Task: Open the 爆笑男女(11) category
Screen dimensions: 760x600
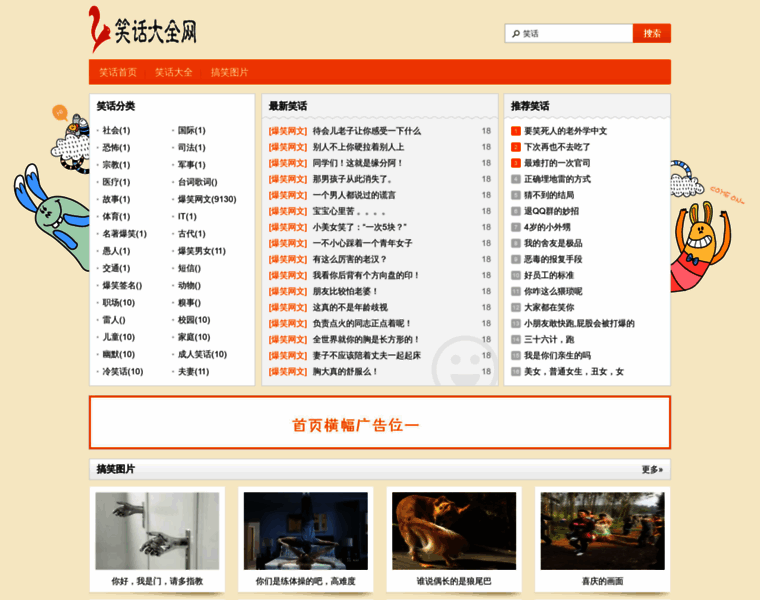Action: tap(202, 251)
